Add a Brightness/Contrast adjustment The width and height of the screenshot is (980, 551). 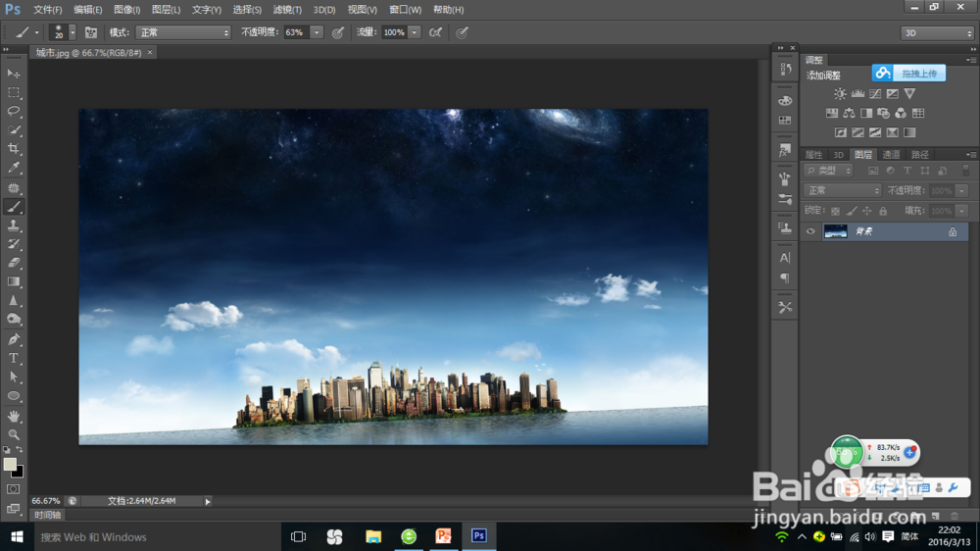(x=840, y=94)
